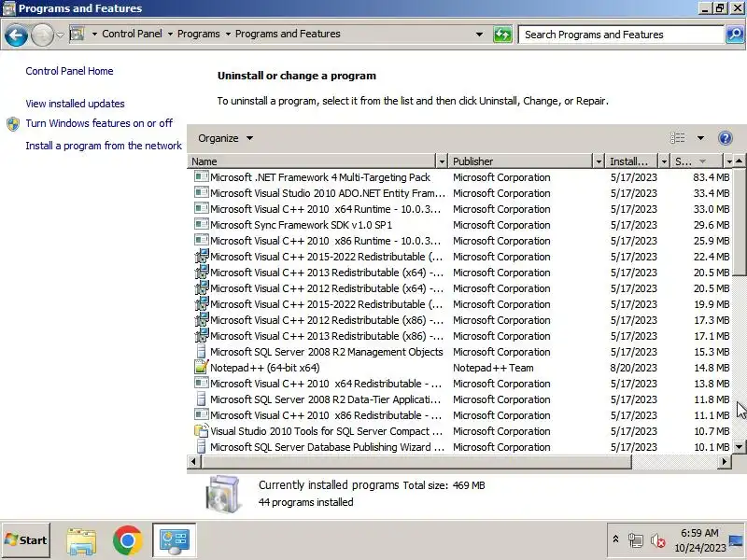Click the vertical scrollbar down arrow
This screenshot has width=747, height=560.
(x=739, y=447)
